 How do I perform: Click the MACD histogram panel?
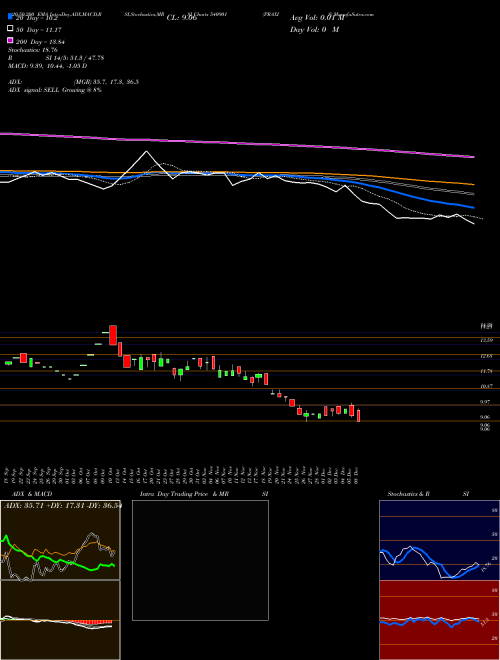[x=60, y=620]
